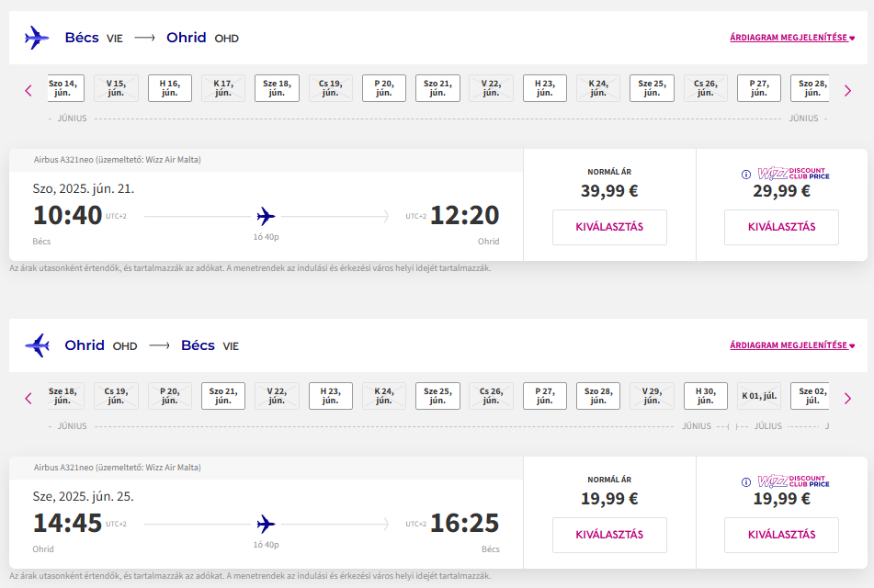Show later dates for Bécs to Ohrid

pos(847,90)
